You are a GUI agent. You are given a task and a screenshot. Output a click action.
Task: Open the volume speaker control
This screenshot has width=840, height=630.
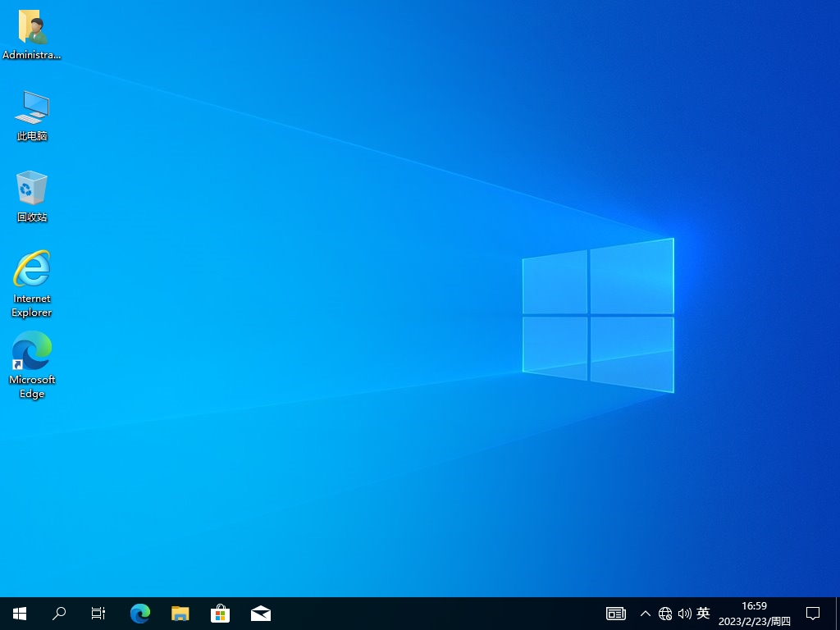tap(684, 614)
